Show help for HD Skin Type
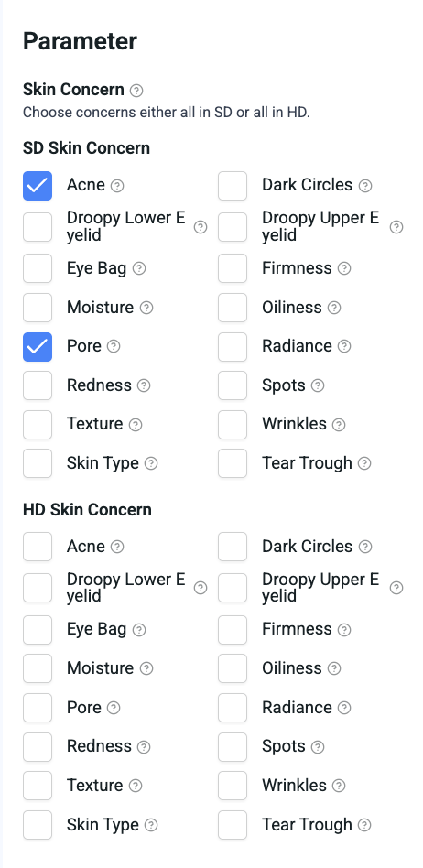Image resolution: width=423 pixels, height=868 pixels. point(151,825)
